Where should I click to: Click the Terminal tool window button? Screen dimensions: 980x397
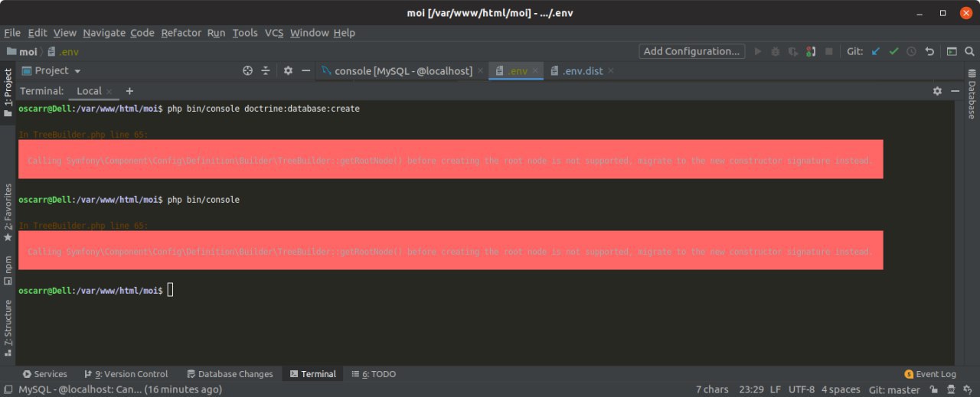(312, 374)
